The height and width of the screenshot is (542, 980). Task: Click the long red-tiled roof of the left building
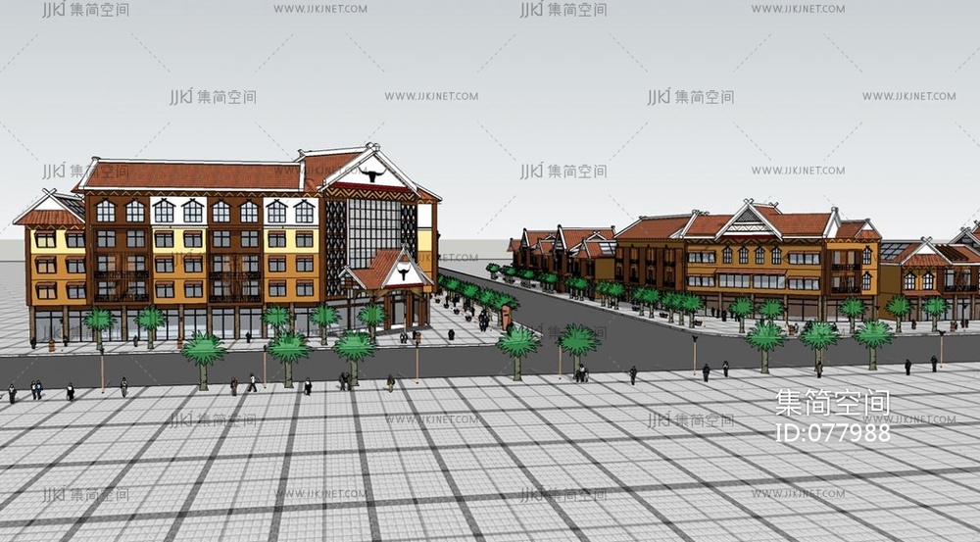(x=191, y=175)
